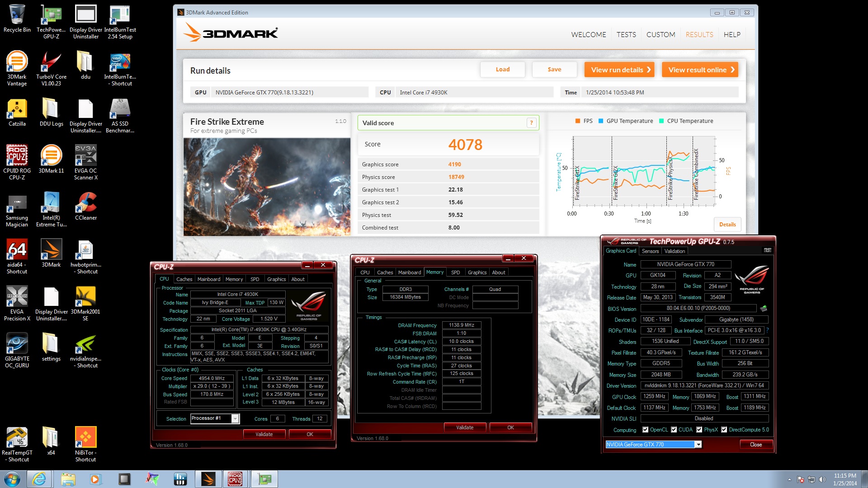868x488 pixels.
Task: Open the TechPowerUp GPU-Z desktop icon
Action: pyautogui.click(x=51, y=21)
